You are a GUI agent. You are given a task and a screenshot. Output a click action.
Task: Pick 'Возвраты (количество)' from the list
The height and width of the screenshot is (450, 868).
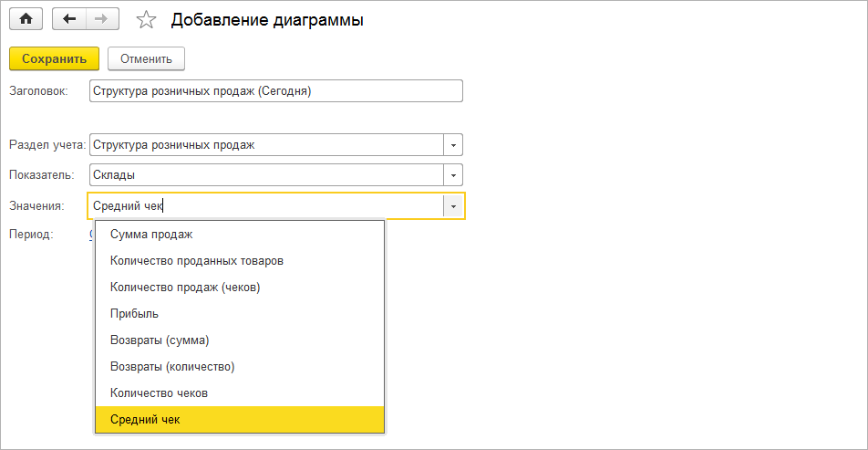click(x=172, y=367)
